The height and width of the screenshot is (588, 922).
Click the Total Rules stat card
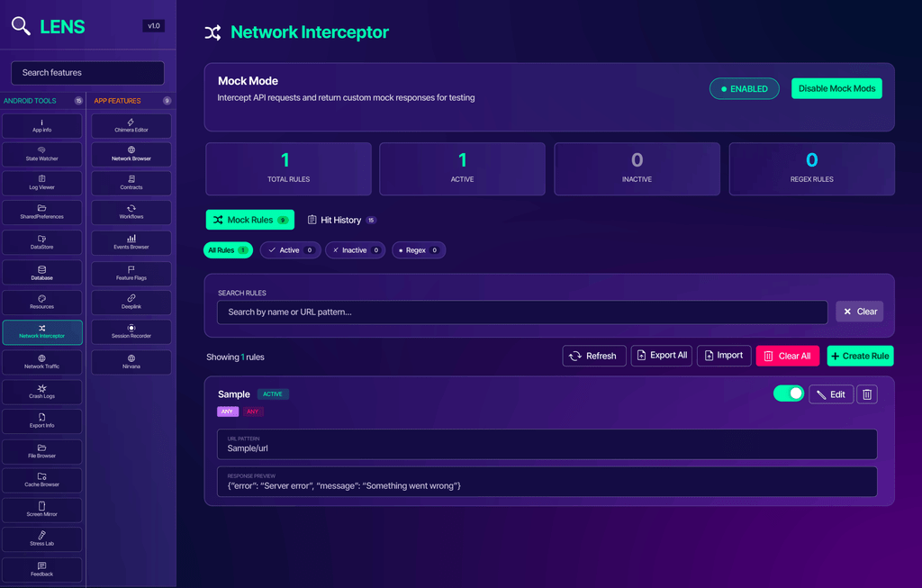tap(288, 168)
